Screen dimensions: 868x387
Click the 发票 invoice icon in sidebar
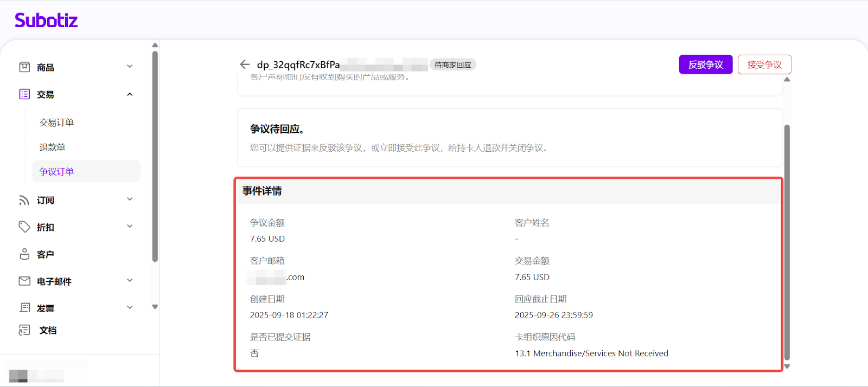coord(24,308)
